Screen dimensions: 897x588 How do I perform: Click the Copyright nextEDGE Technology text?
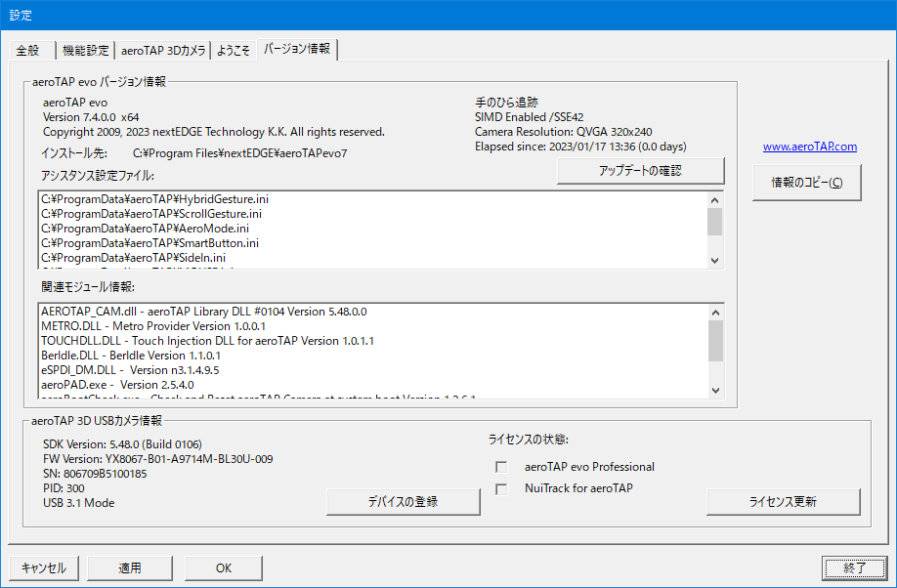214,132
